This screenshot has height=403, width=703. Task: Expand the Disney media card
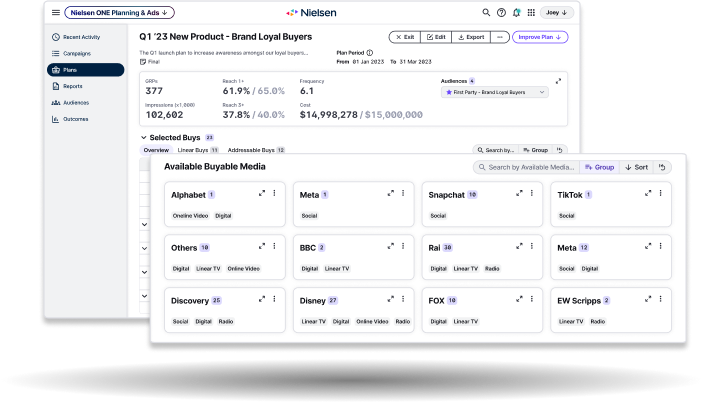click(x=389, y=299)
